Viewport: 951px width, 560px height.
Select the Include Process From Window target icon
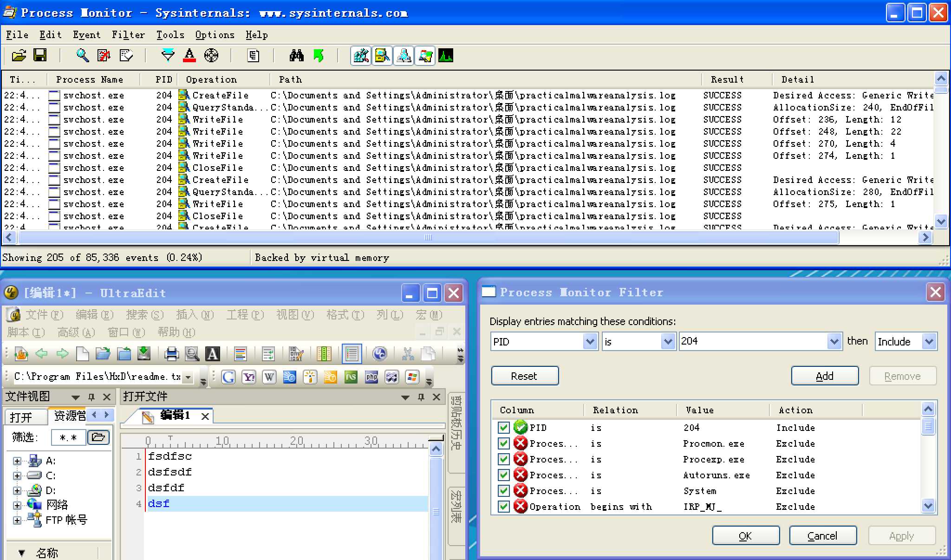pyautogui.click(x=211, y=56)
